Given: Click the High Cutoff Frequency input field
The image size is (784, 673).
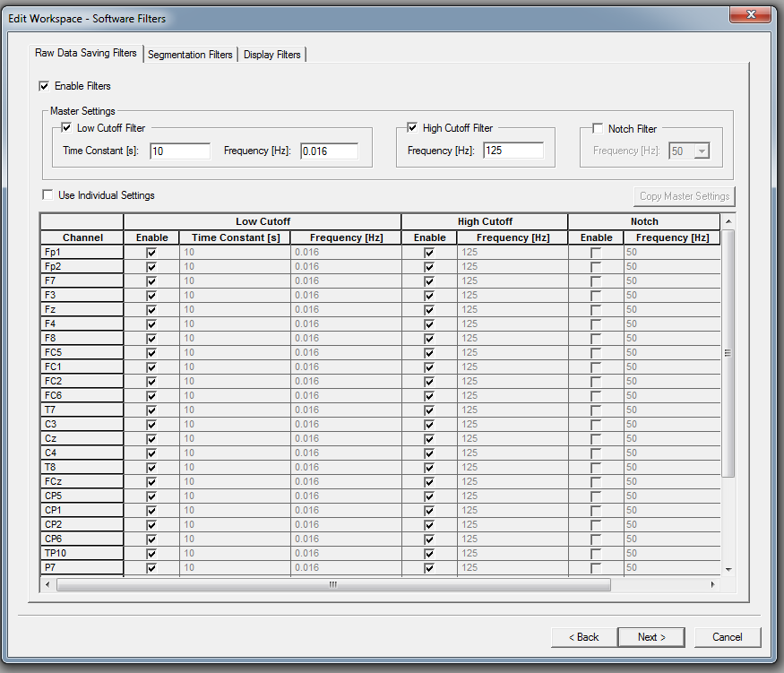Looking at the screenshot, I should [x=513, y=151].
